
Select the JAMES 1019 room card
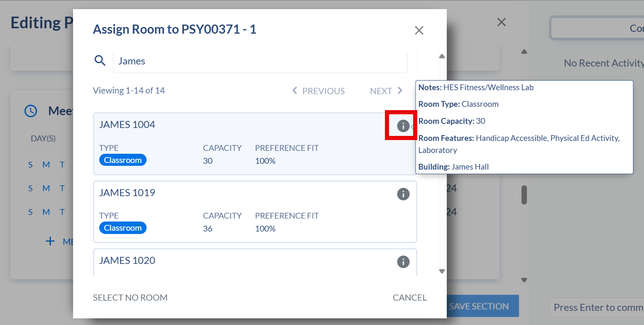click(x=255, y=212)
